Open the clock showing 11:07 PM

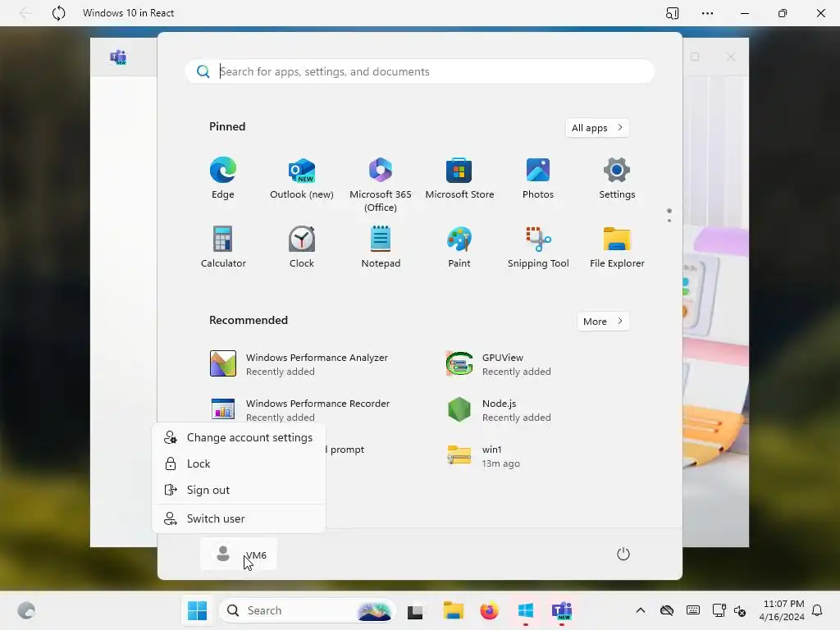[782, 610]
